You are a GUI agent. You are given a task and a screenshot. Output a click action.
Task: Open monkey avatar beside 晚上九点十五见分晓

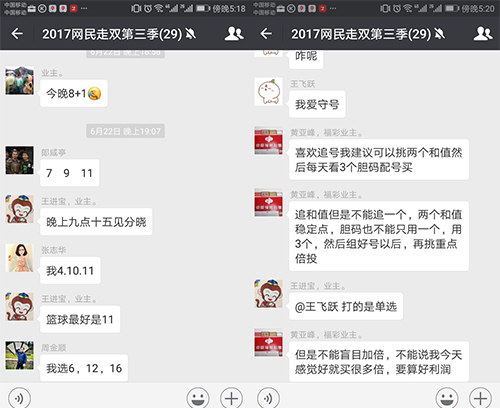(x=19, y=209)
